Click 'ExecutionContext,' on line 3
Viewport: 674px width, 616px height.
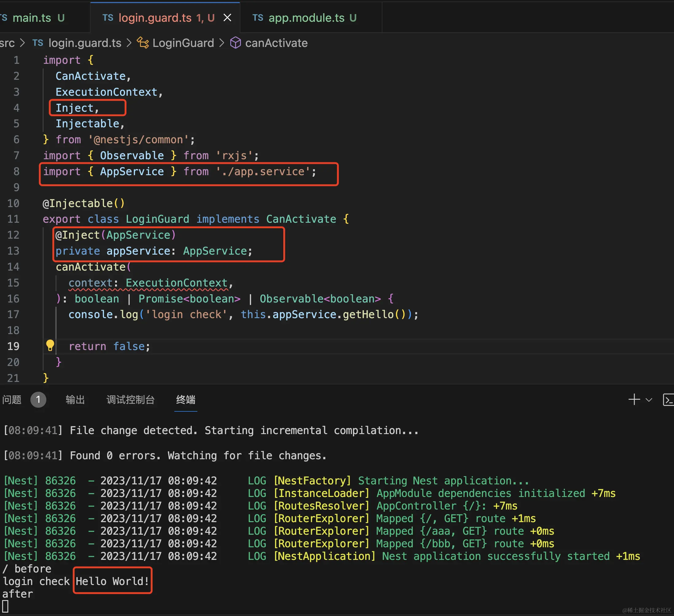click(x=109, y=92)
